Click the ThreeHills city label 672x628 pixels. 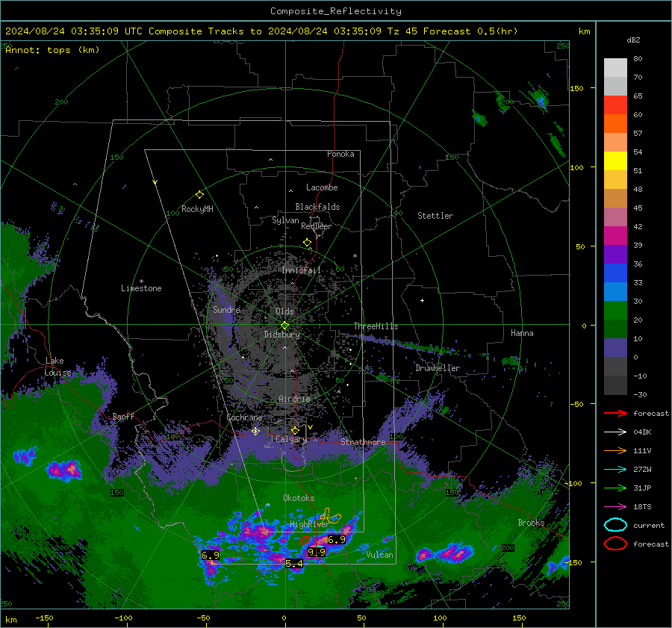coord(376,326)
